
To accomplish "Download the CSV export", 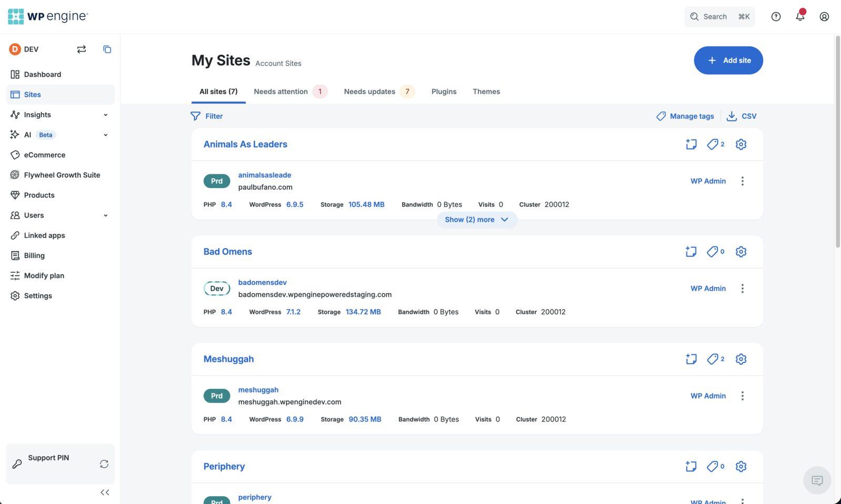I will click(x=741, y=116).
